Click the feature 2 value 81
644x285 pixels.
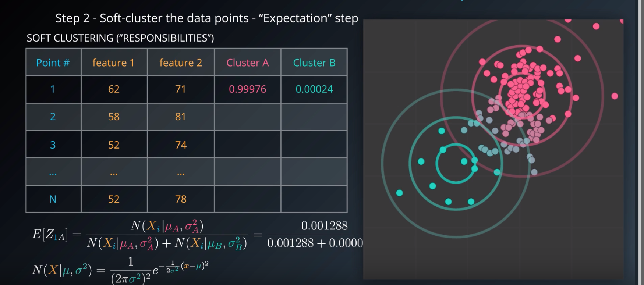tap(180, 117)
